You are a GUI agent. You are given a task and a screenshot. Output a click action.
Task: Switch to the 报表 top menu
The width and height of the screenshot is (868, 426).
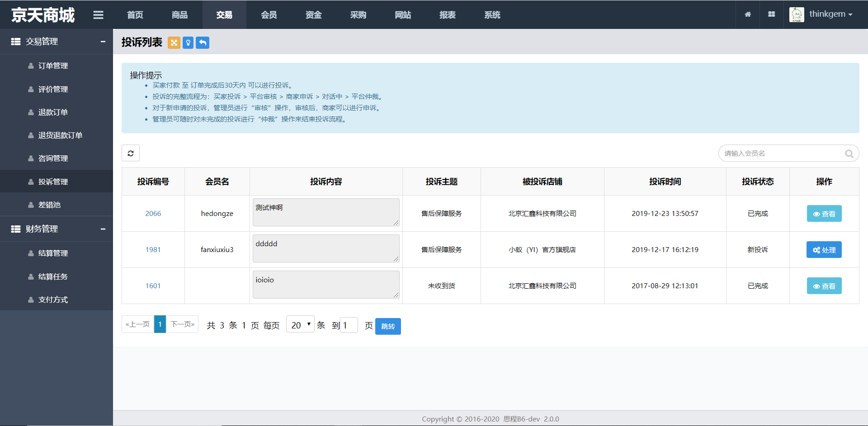[448, 15]
